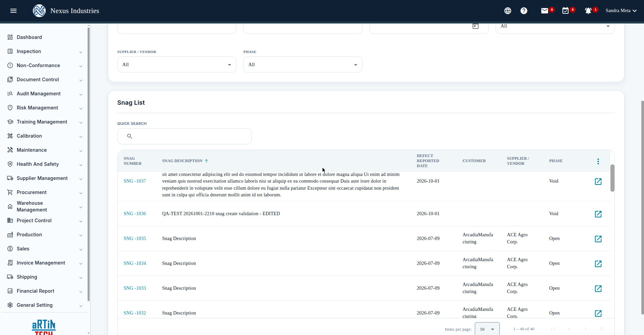The width and height of the screenshot is (644, 335).
Task: Open the Supplier / Vendor dropdown
Action: 177,64
